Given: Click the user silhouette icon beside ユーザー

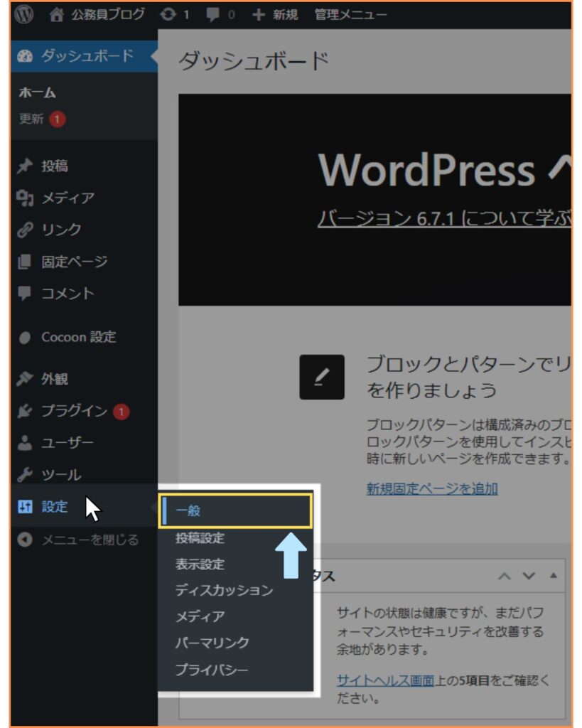Looking at the screenshot, I should click(25, 442).
